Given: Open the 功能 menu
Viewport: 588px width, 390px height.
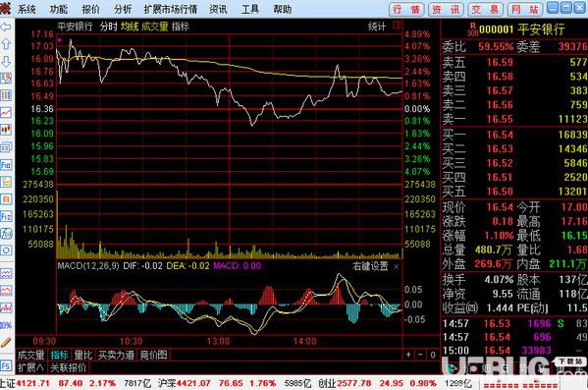Looking at the screenshot, I should point(59,10).
